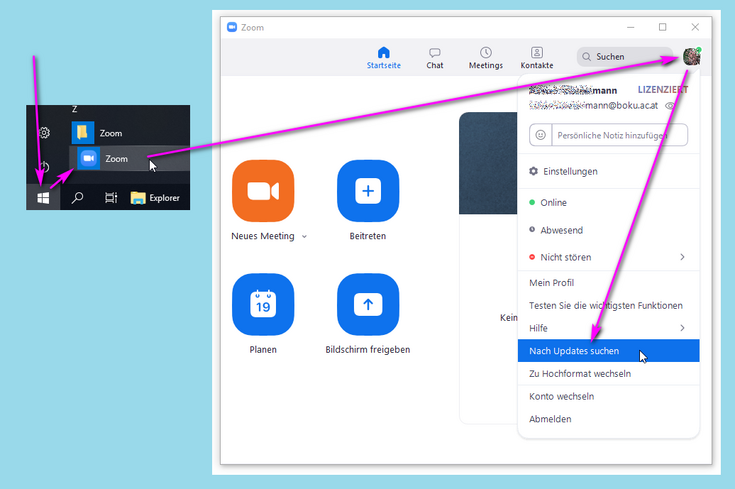Viewport: 735px width, 489px height.
Task: Click the Beitreten plus icon
Action: (368, 191)
